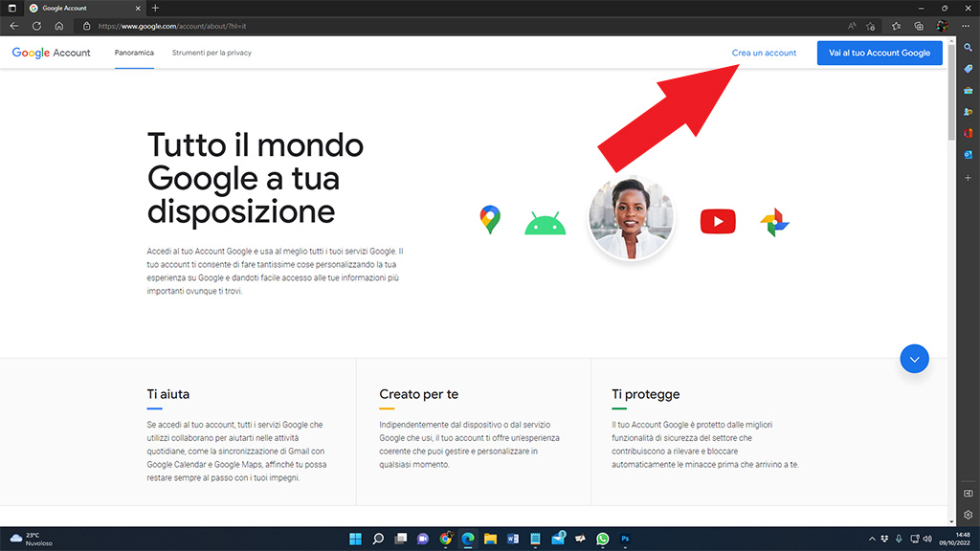Click the Crea un account link
This screenshot has height=551, width=980.
(764, 54)
